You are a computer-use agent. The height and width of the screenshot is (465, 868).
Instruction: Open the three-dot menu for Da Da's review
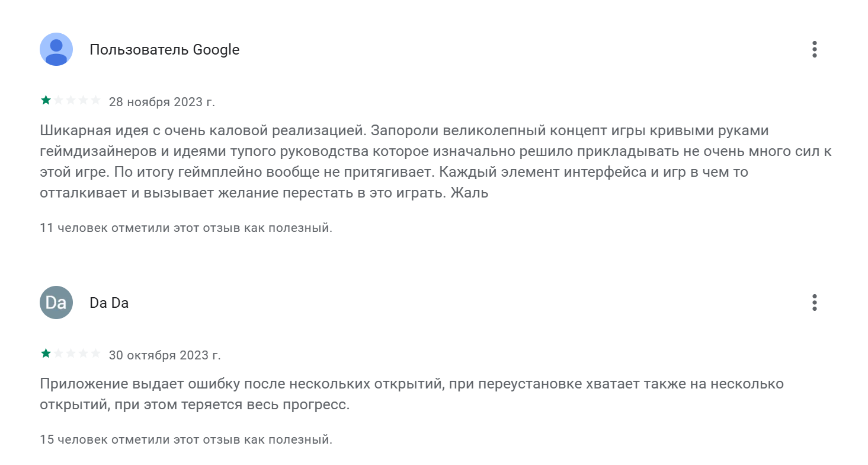[x=815, y=302]
